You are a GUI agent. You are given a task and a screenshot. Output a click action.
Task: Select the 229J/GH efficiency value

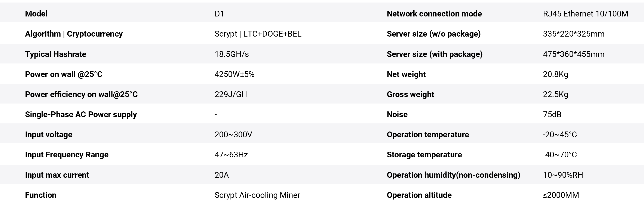(230, 94)
